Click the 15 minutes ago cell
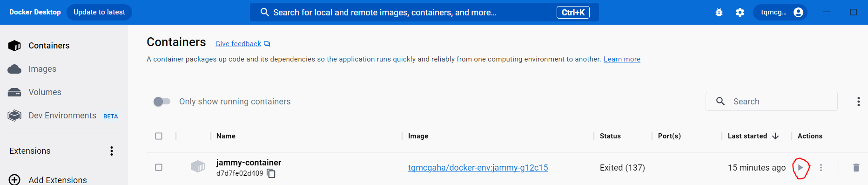The image size is (868, 185). [757, 168]
